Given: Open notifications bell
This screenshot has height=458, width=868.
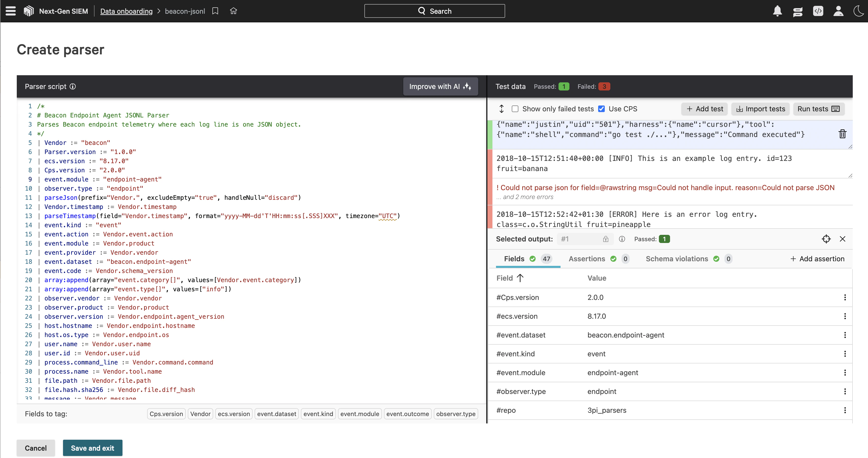Looking at the screenshot, I should (x=777, y=11).
